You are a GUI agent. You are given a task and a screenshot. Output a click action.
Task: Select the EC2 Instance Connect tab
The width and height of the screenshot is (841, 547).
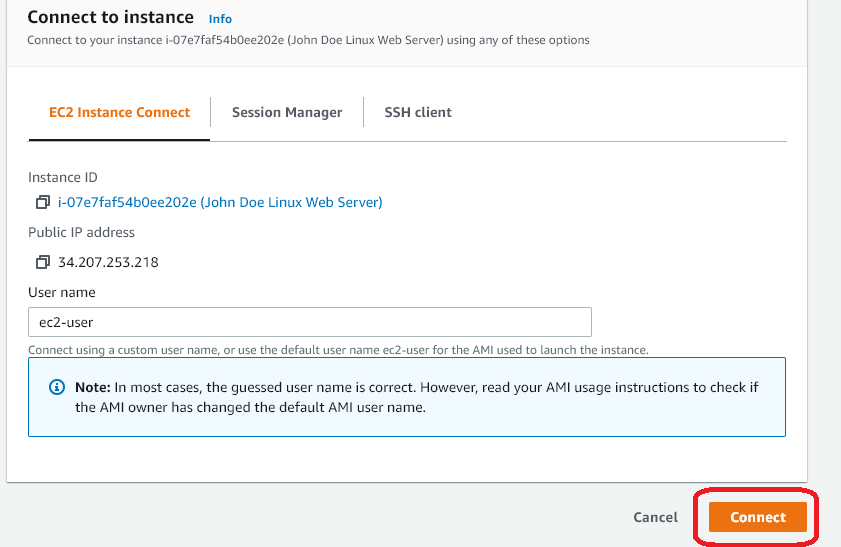click(119, 112)
